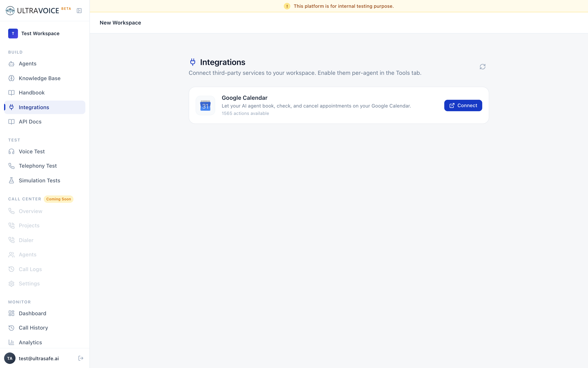Click the Projects phone-call icon
588x368 pixels.
tap(11, 226)
